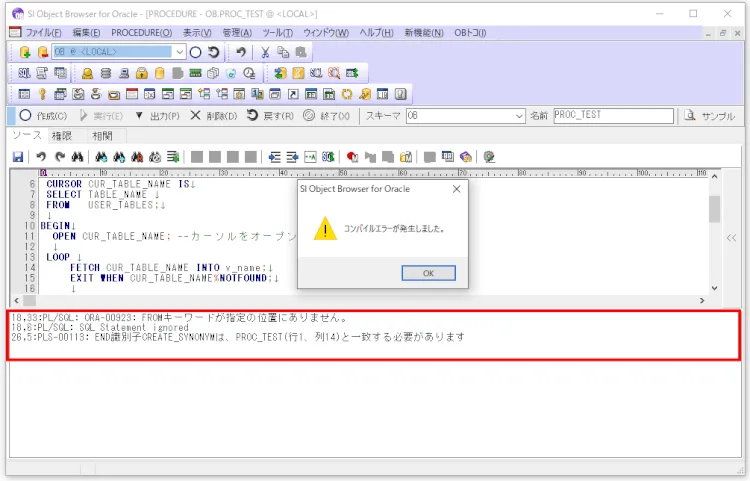Viewport: 750px width, 481px height.
Task: Open the スキーマ schema dropdown
Action: click(519, 116)
